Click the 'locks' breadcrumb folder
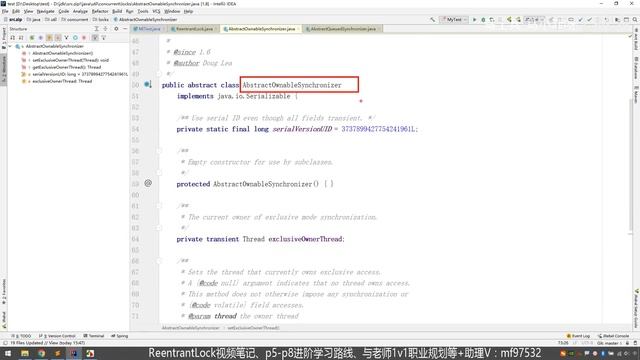Image resolution: width=640 pixels, height=360 pixels. point(101,20)
